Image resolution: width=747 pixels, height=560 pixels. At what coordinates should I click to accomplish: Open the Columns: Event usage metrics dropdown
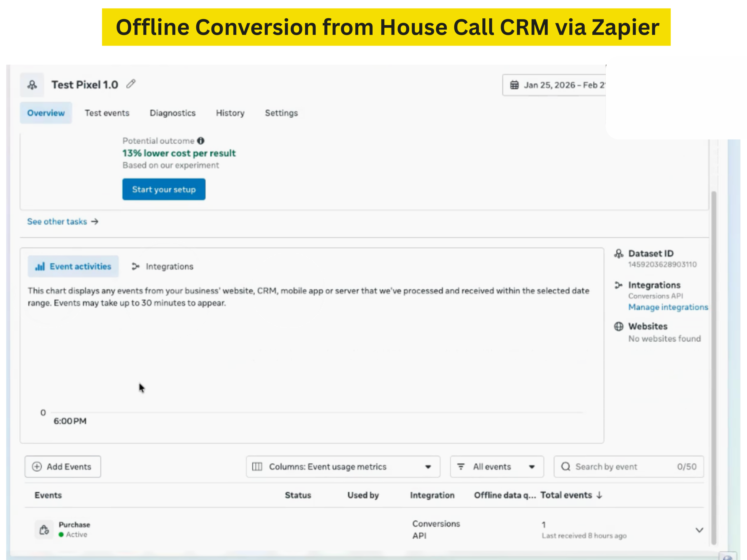click(x=343, y=466)
